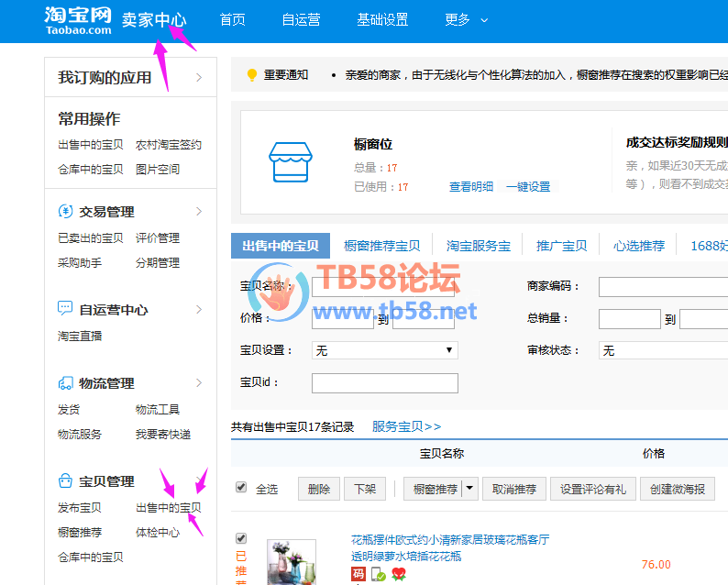
Task: Open 已卖出的宝贝 in sidebar
Action: (91, 237)
